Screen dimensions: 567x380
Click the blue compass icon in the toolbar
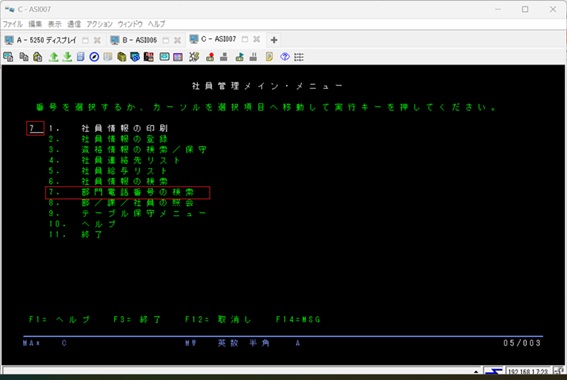click(94, 57)
